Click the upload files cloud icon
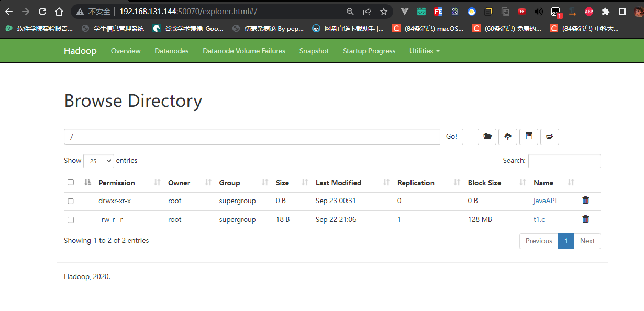 pyautogui.click(x=508, y=137)
